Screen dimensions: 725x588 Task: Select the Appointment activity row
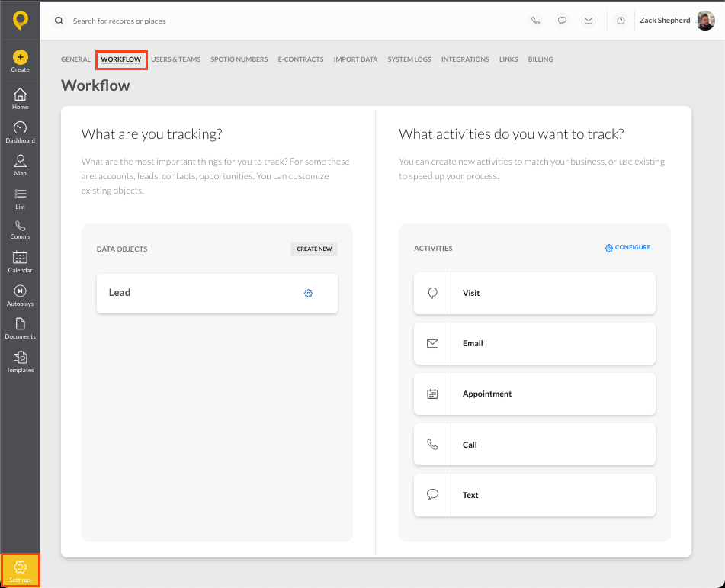point(535,394)
